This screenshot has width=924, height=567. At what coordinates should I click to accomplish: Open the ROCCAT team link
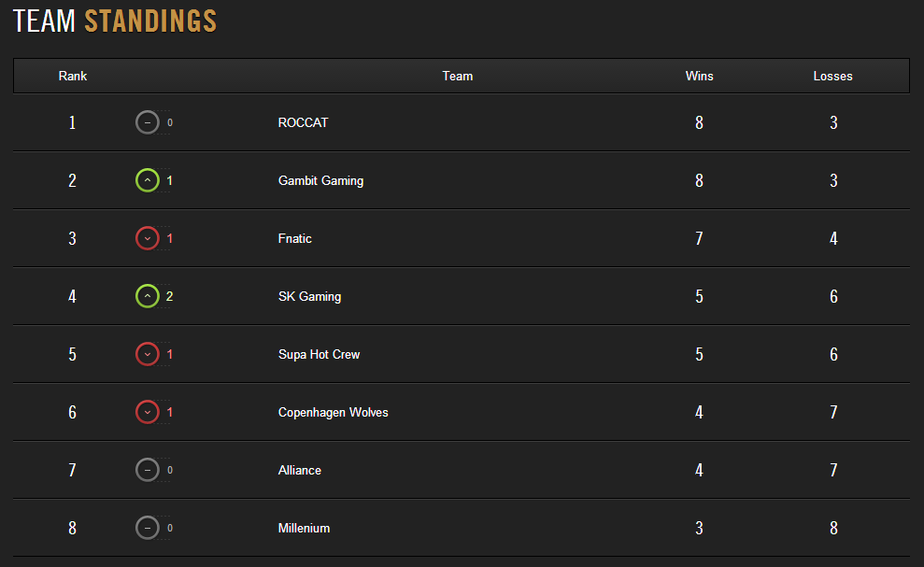[x=304, y=122]
